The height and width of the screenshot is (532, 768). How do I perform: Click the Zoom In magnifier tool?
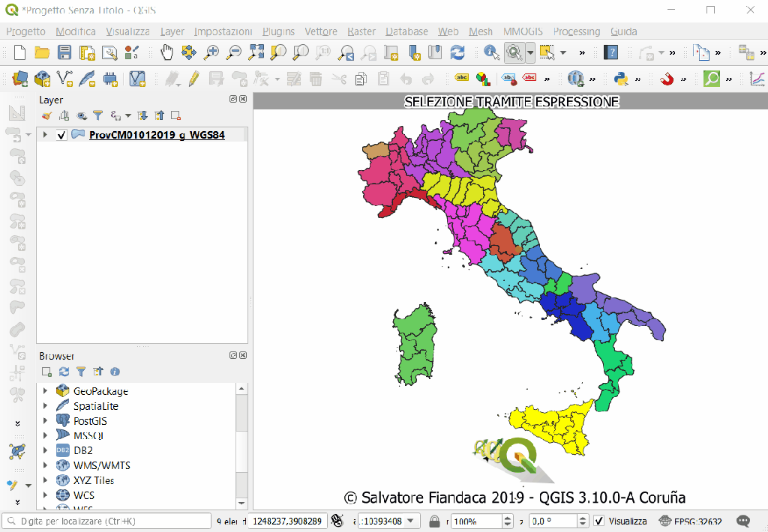pyautogui.click(x=211, y=52)
